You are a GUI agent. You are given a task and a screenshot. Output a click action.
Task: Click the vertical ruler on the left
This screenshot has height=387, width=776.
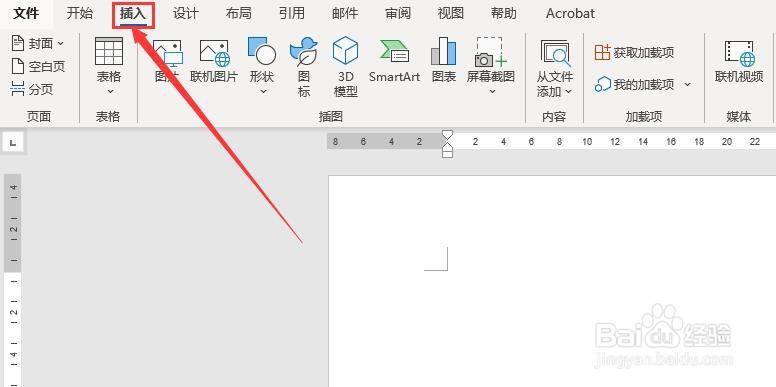(13, 280)
